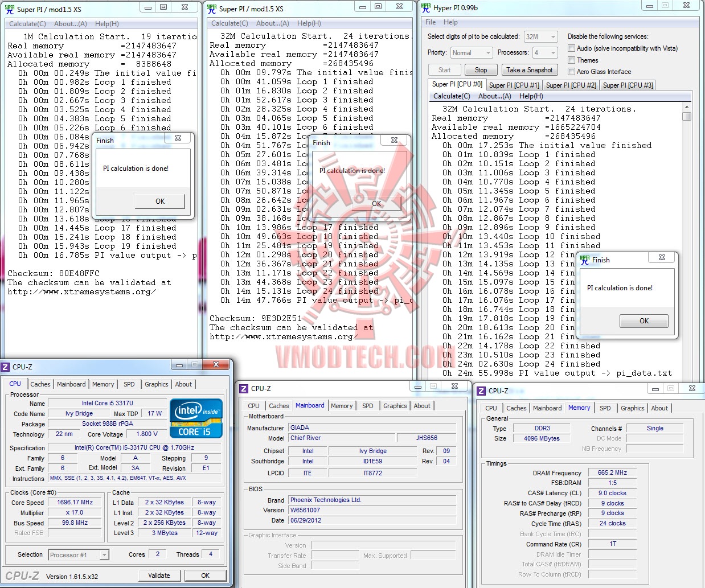Click the Super PI 32M window title icon
This screenshot has height=588, width=705.
coord(212,9)
